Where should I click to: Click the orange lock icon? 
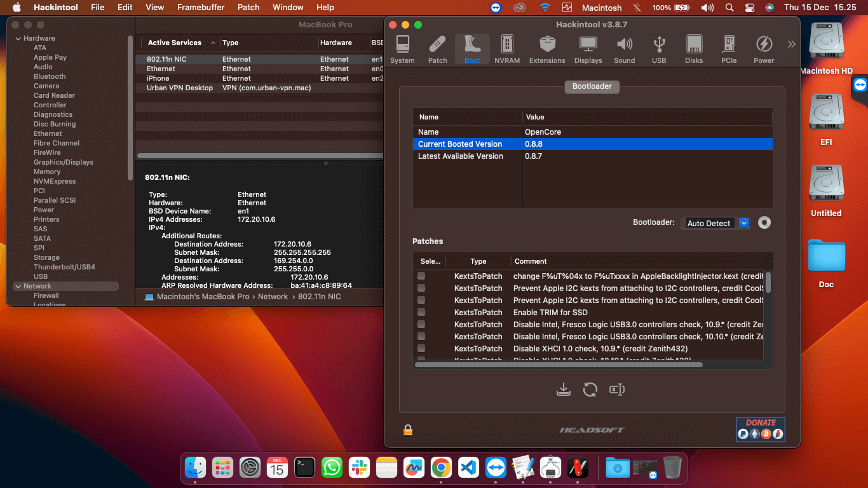[408, 430]
